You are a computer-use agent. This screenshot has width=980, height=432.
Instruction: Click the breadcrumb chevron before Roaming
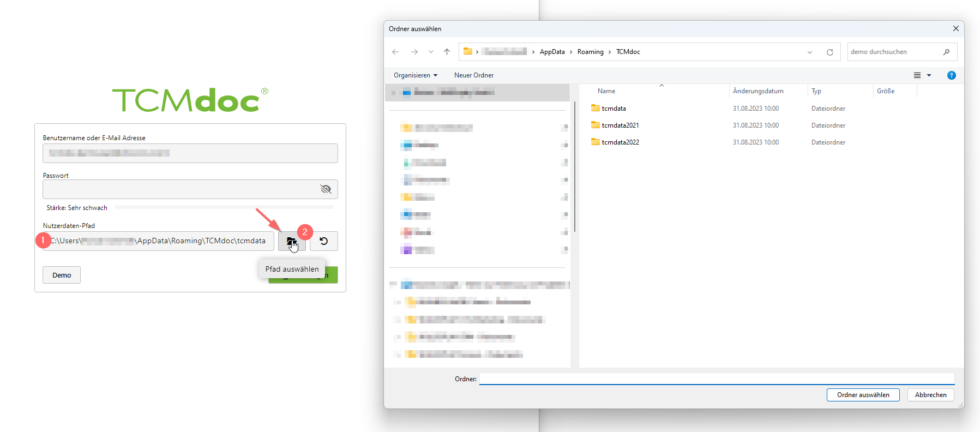tap(571, 52)
